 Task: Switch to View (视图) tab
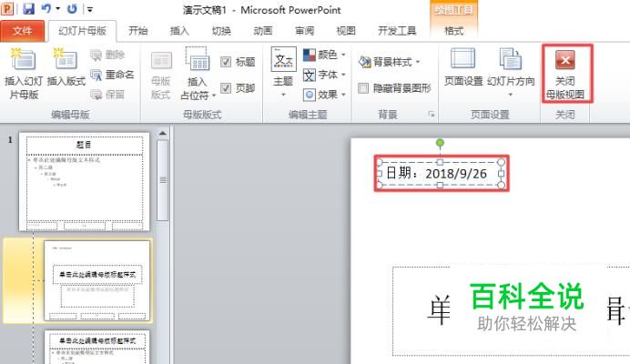pyautogui.click(x=346, y=31)
